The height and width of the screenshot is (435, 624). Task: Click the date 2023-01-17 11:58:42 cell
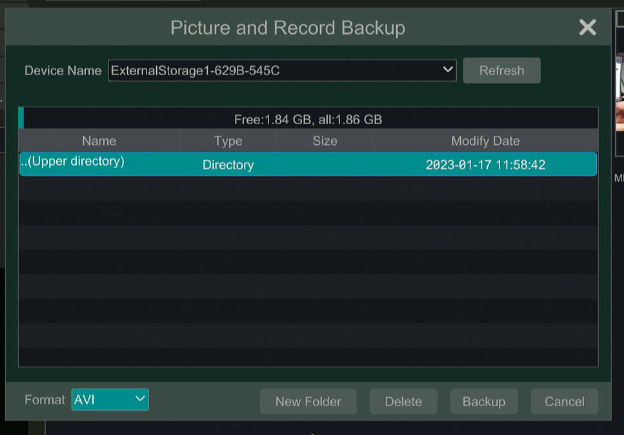tap(485, 165)
